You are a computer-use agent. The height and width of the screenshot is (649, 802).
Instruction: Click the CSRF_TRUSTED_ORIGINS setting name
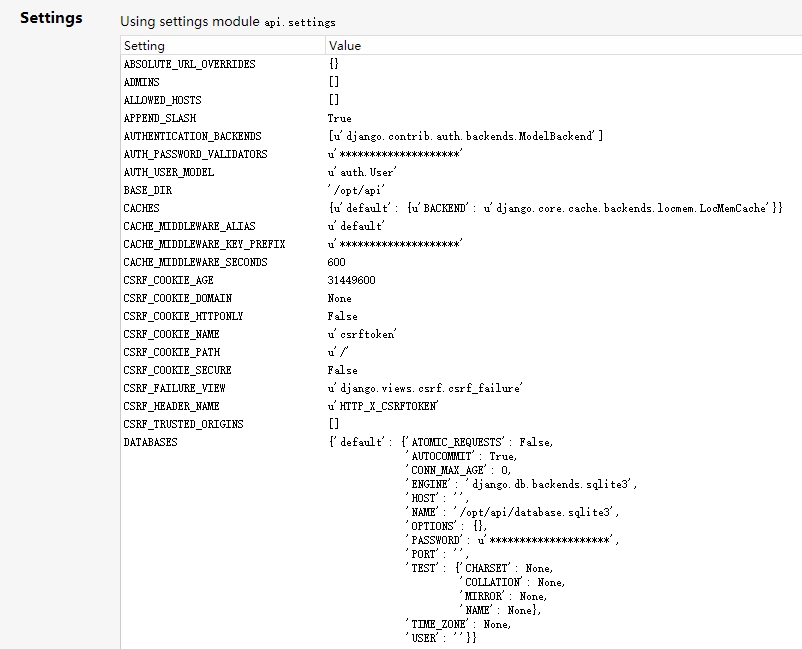(x=183, y=424)
